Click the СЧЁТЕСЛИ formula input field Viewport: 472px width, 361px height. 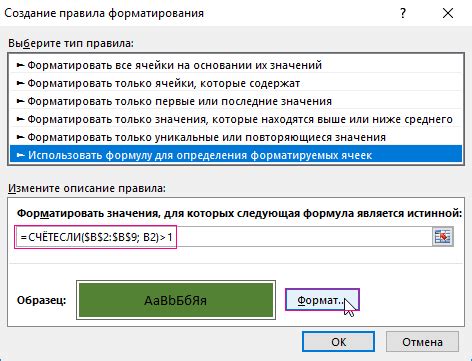coord(223,237)
